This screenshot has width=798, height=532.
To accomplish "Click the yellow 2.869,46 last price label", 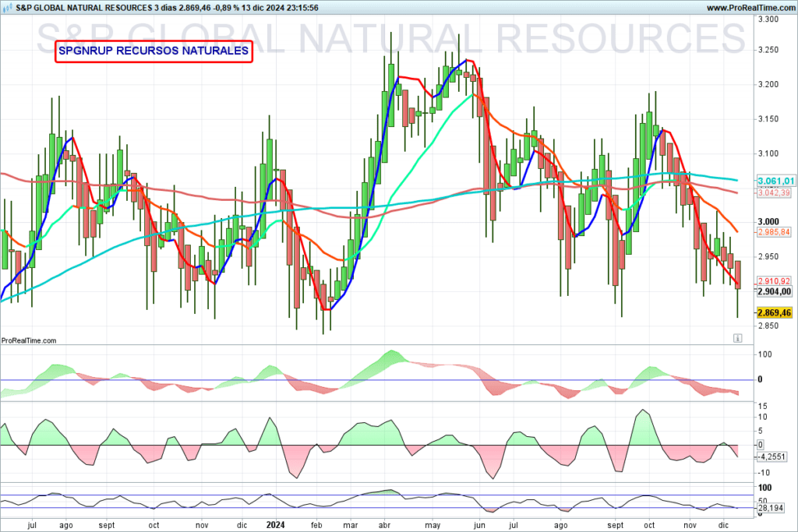I will coord(775,313).
